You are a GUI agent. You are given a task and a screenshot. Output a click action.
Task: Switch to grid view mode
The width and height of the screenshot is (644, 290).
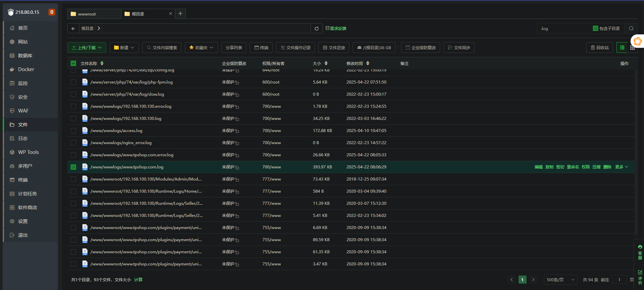coord(633,47)
